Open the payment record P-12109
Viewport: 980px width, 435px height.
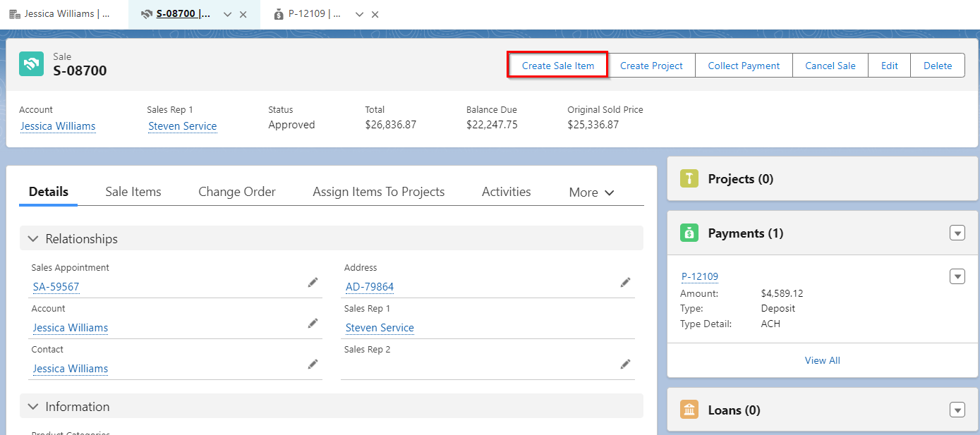click(x=698, y=276)
